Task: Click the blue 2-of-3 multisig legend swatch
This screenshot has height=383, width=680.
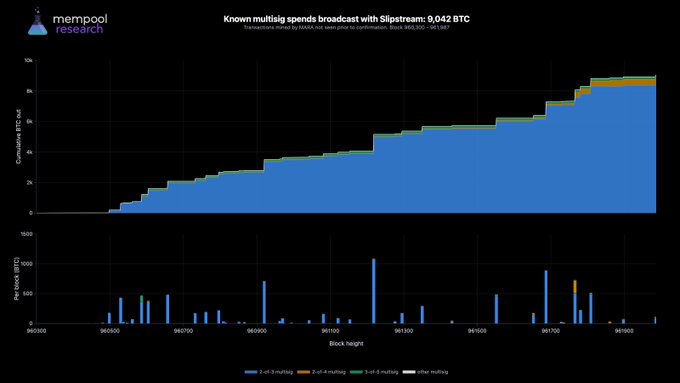Action: pyautogui.click(x=251, y=372)
